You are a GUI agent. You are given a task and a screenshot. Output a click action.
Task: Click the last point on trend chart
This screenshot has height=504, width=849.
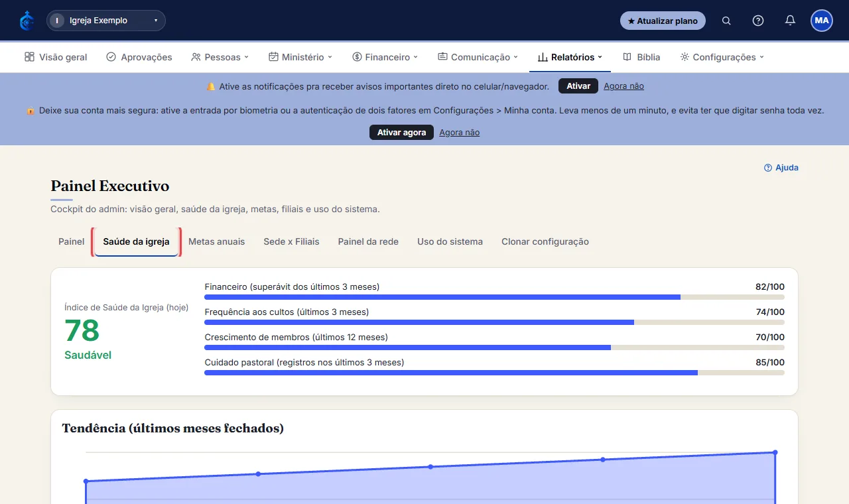coord(775,452)
